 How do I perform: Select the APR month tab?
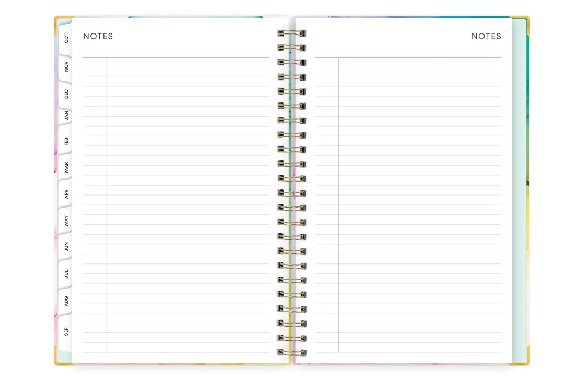point(65,194)
